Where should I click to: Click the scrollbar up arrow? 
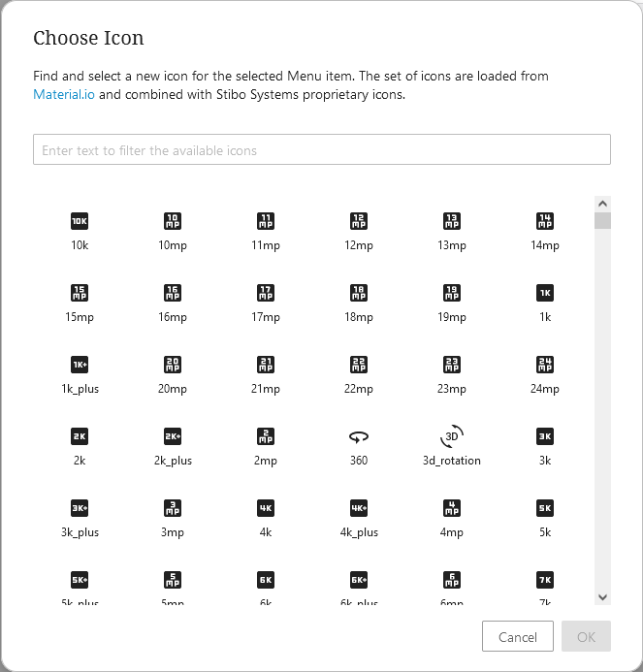coord(602,204)
